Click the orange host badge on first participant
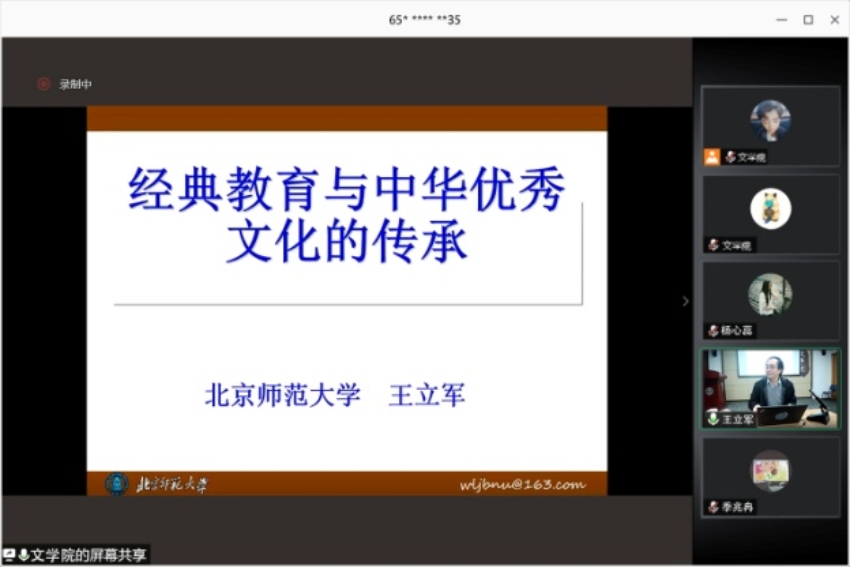The image size is (850, 567). 712,157
